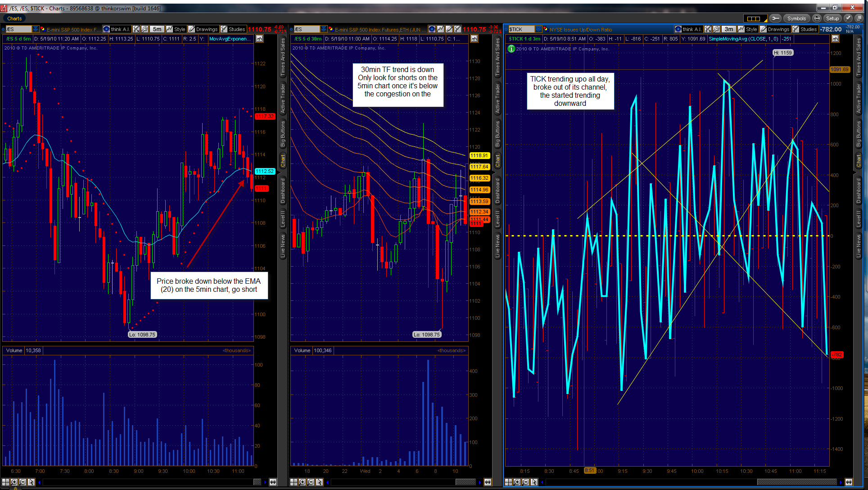
Task: Open Active Trader tab beside 5m chart
Action: [283, 98]
